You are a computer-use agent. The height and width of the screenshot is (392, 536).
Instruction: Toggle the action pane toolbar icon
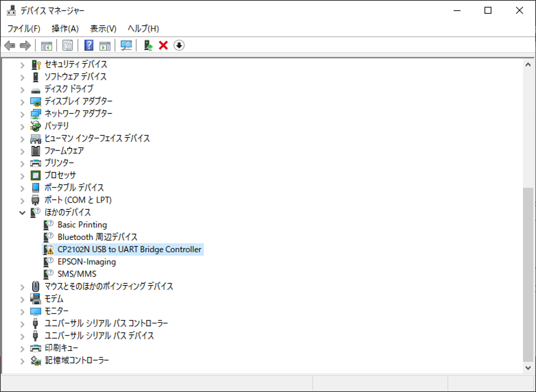105,45
